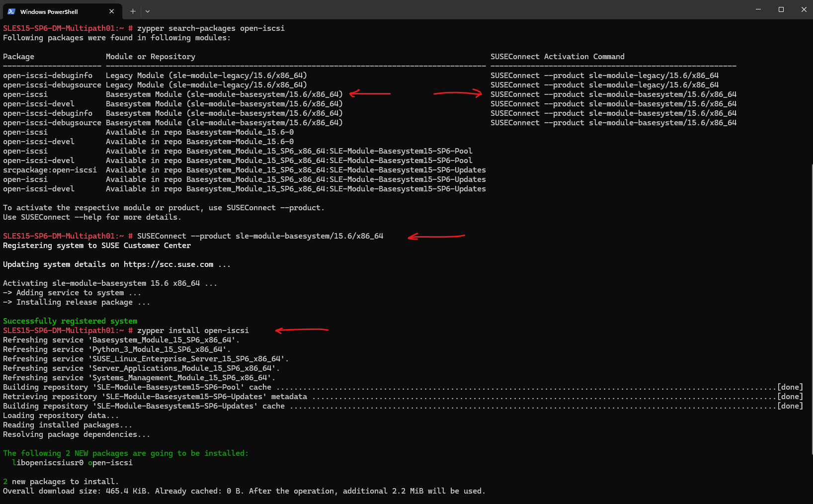
Task: Click "Refreshing service 'Systems_Management_Module_15_SP6_x86_64'" line
Action: pyautogui.click(x=139, y=378)
